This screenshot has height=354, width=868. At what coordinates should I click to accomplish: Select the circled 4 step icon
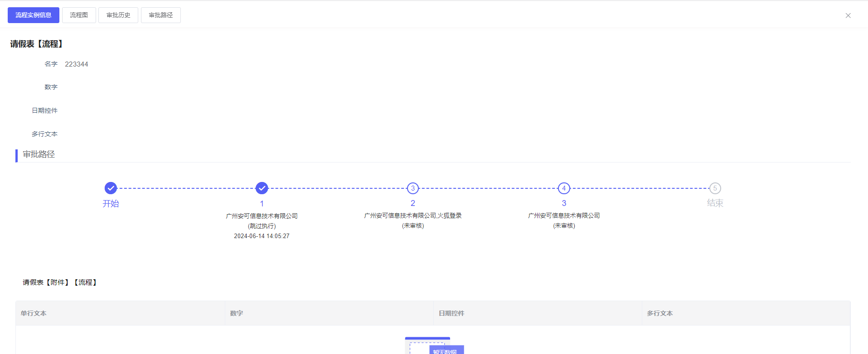(x=563, y=188)
